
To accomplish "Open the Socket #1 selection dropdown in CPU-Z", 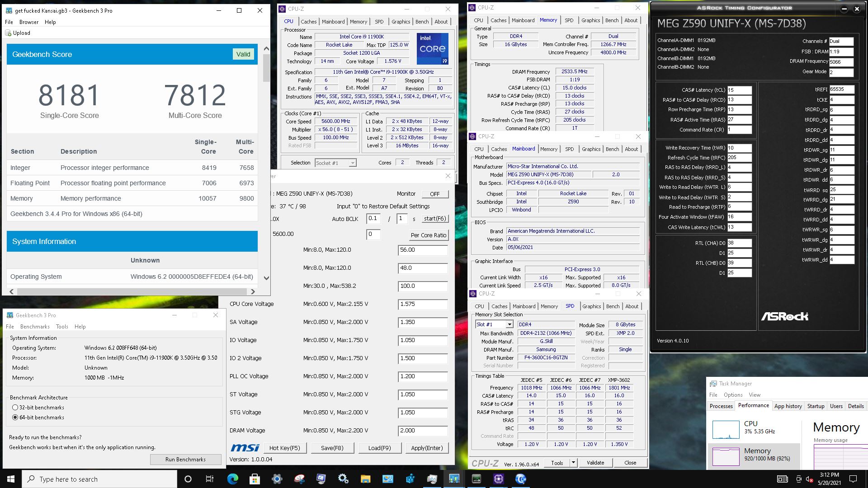I will tap(336, 163).
